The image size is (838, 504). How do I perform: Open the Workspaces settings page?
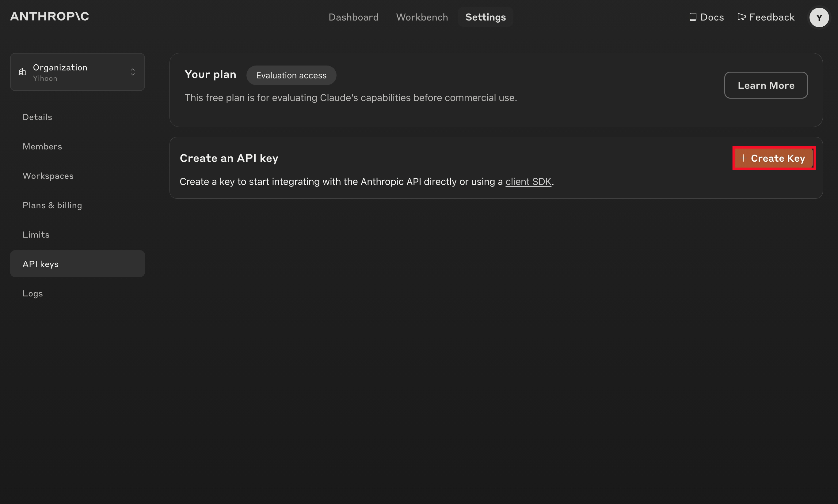pos(48,176)
